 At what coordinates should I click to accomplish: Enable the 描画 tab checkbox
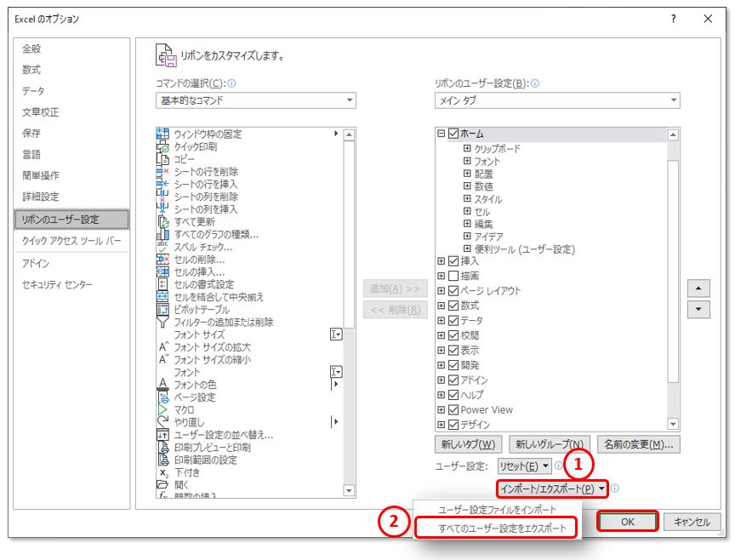pos(453,276)
